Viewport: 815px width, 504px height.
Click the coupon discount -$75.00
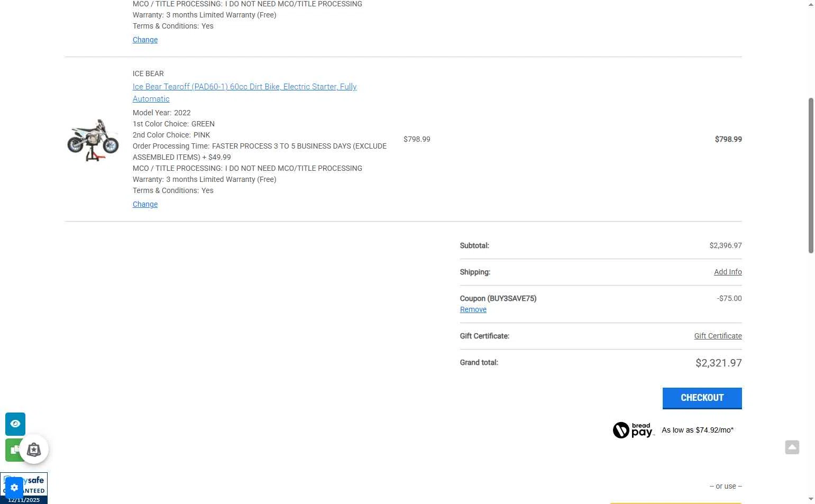point(729,298)
